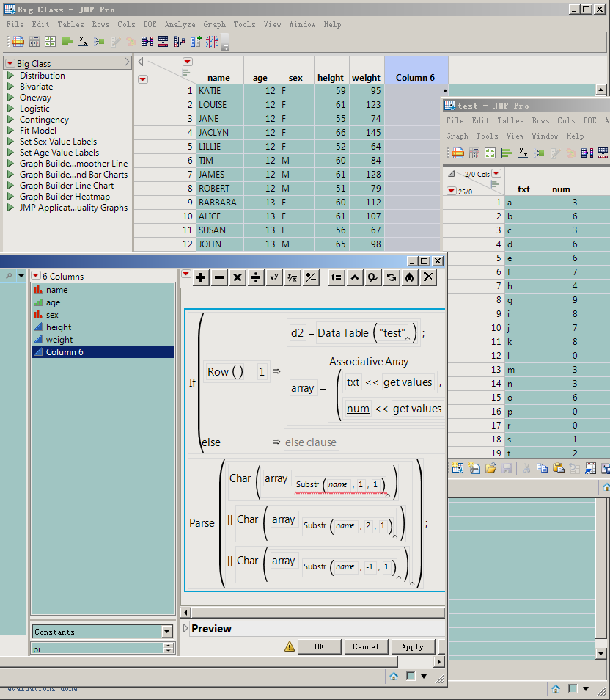Open the Graph Builder Heatmap script
This screenshot has width=610, height=700.
(65, 197)
